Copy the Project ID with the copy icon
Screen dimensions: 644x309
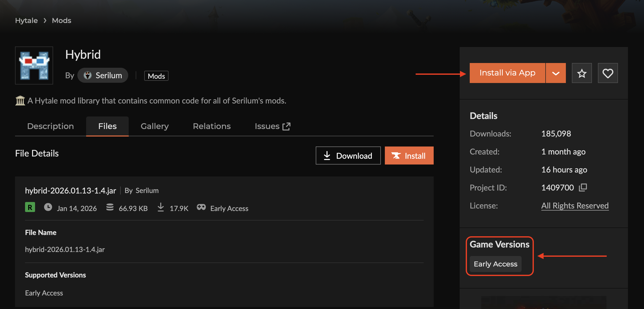tap(583, 187)
